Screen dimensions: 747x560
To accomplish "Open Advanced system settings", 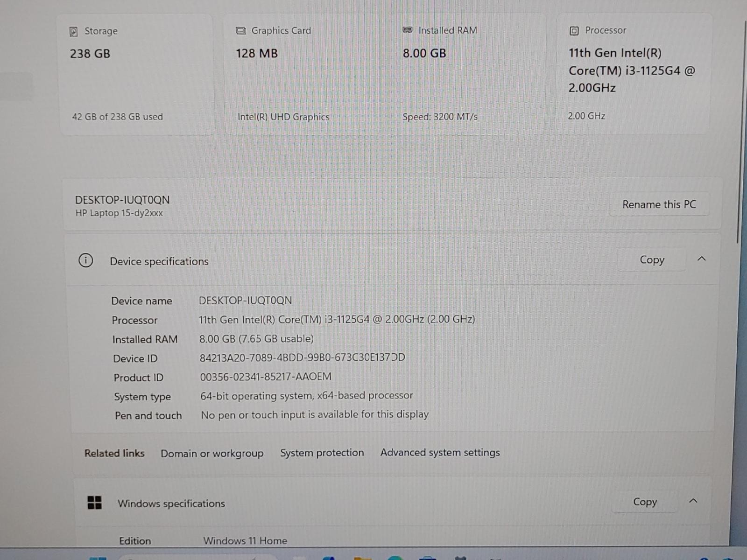I will [x=440, y=452].
